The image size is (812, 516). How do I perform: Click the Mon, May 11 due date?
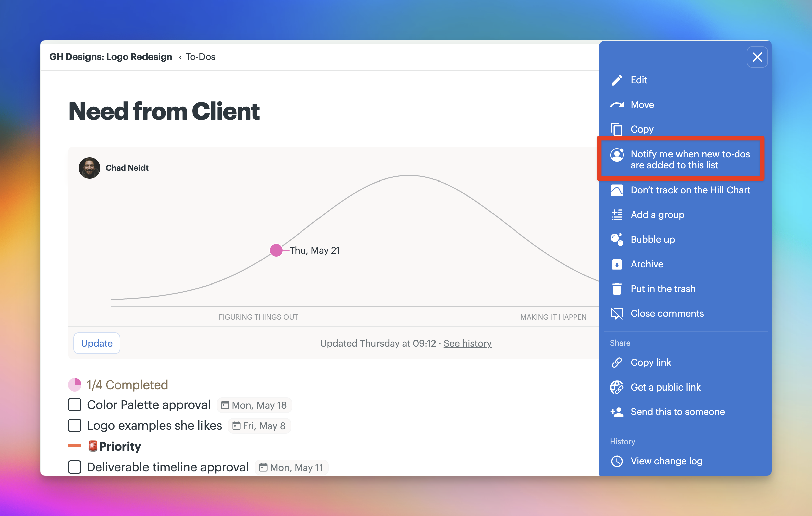pos(291,468)
